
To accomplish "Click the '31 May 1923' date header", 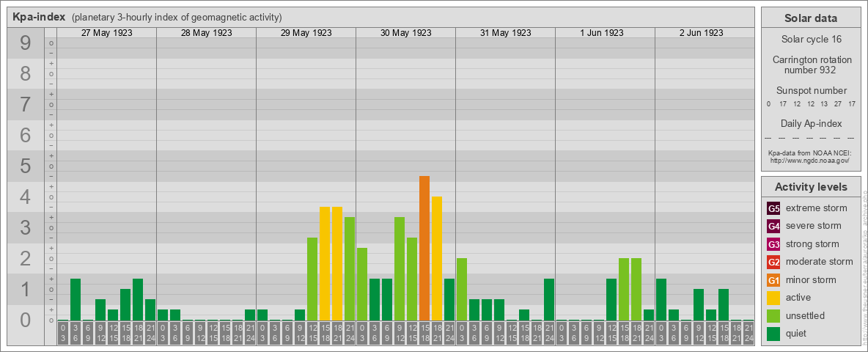I will (x=505, y=33).
